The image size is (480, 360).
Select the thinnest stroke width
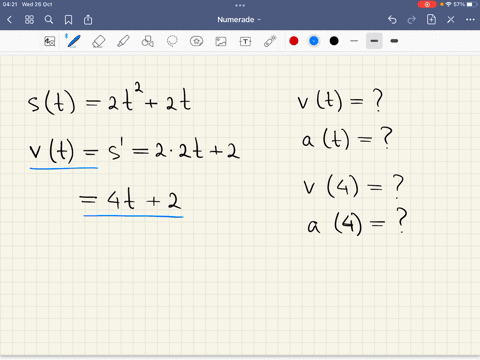pyautogui.click(x=354, y=41)
